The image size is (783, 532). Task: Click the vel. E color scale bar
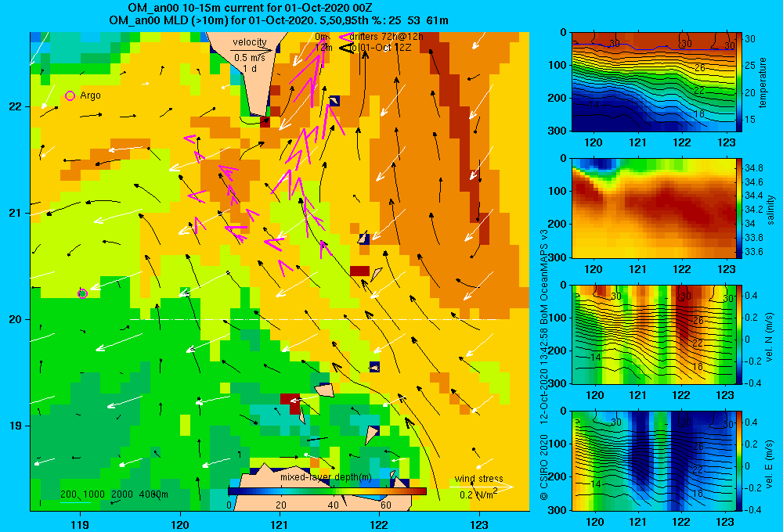pyautogui.click(x=739, y=461)
